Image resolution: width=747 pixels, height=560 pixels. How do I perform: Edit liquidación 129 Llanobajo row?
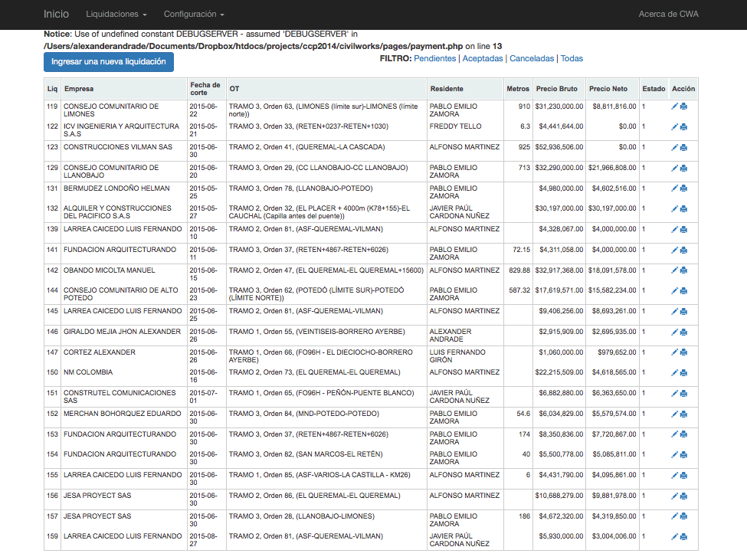click(x=674, y=168)
